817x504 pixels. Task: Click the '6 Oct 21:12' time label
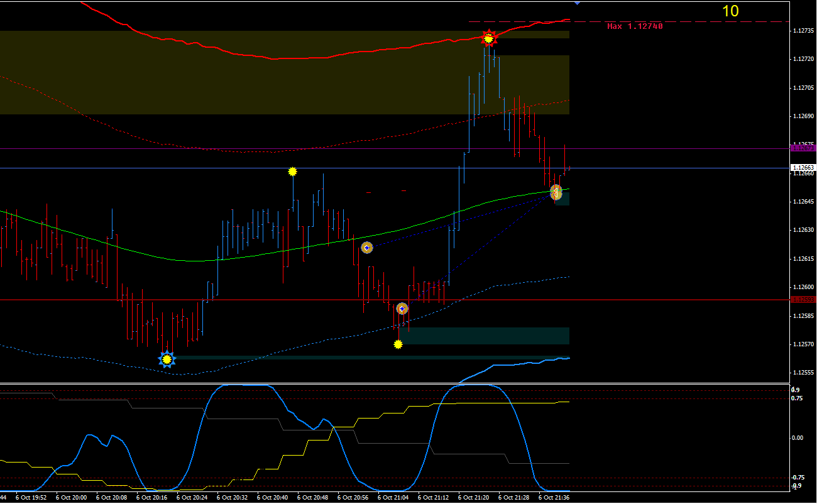[x=433, y=497]
